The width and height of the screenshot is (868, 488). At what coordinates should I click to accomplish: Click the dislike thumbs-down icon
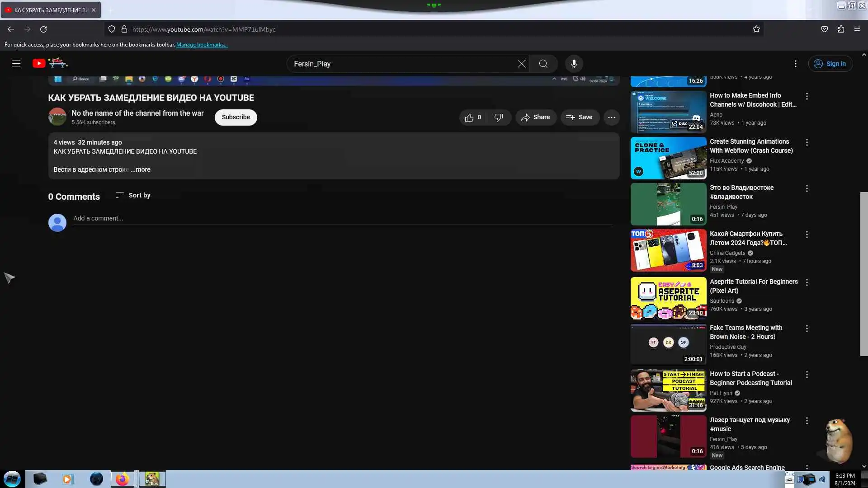pos(499,117)
